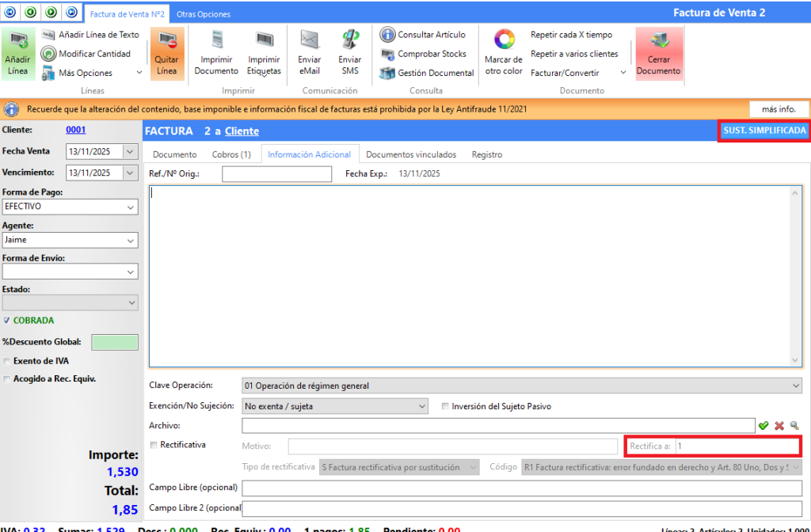Open the Documentos vinculados tab
Image resolution: width=811 pixels, height=532 pixels.
click(x=410, y=154)
